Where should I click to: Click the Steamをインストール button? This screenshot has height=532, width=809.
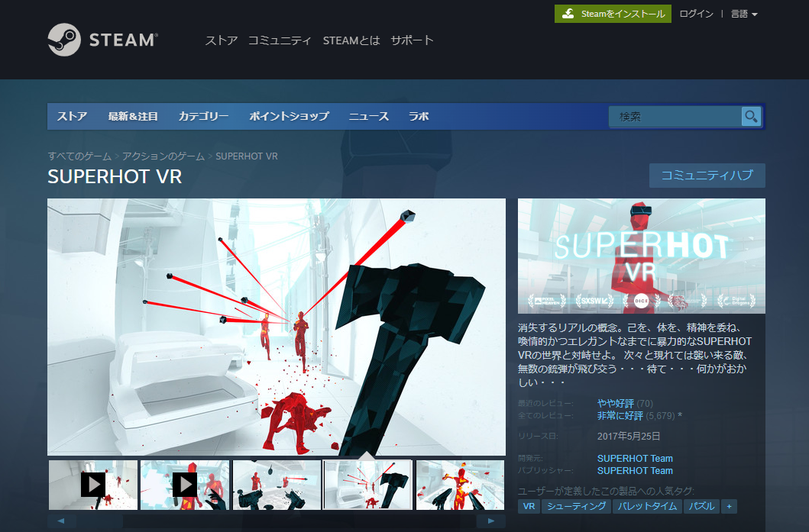[x=613, y=14]
